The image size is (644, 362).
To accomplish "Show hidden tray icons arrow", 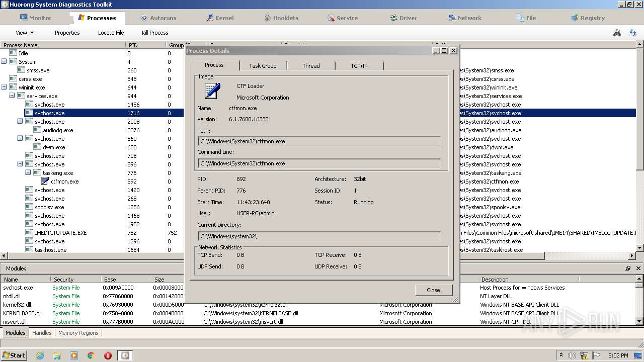I will pyautogui.click(x=561, y=355).
